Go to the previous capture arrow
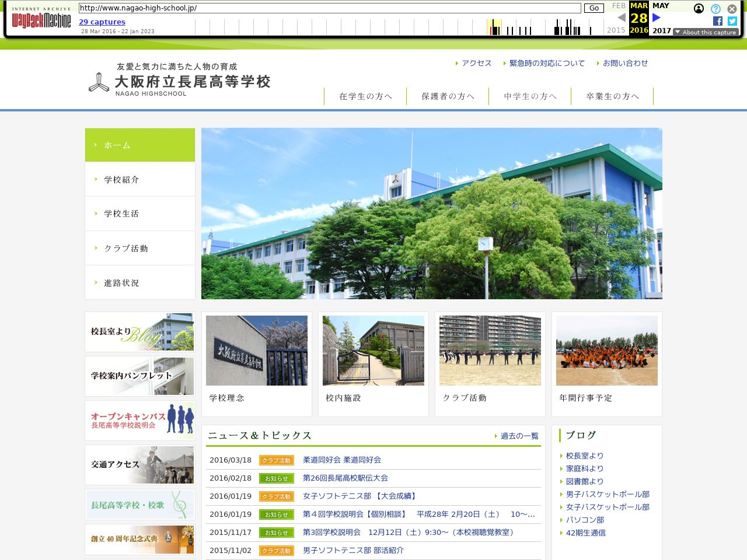Screen dimensions: 747x560 tap(621, 18)
